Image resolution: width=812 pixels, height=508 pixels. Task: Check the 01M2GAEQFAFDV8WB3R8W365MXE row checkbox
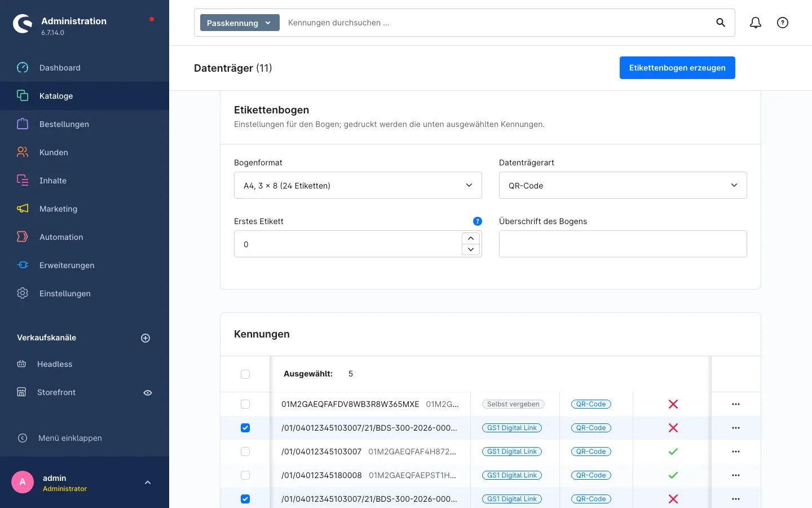[x=245, y=404]
